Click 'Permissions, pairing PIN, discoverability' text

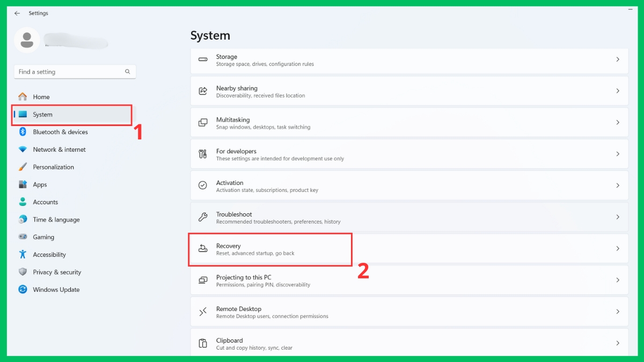click(x=263, y=285)
